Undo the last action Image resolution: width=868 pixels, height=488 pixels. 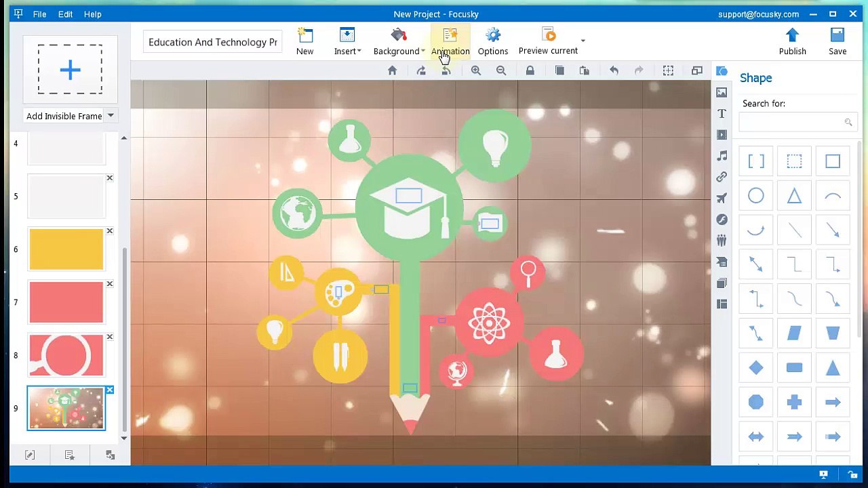(x=614, y=70)
